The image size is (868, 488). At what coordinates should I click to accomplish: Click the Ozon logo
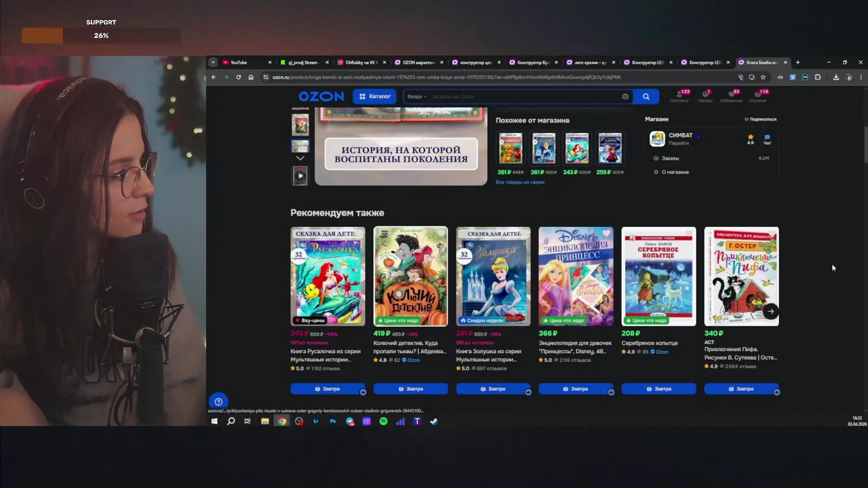coord(321,96)
